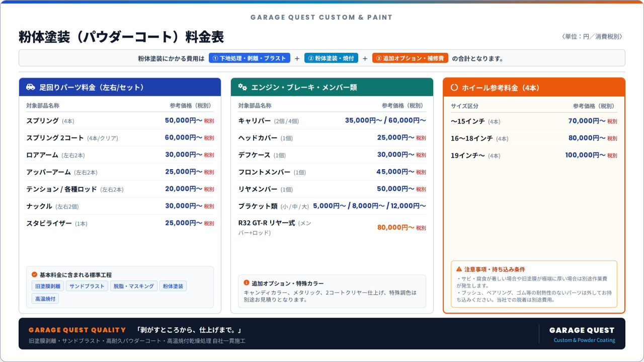Click the Custom & Powder Coating tagline
This screenshot has height=362, width=644.
585,340
